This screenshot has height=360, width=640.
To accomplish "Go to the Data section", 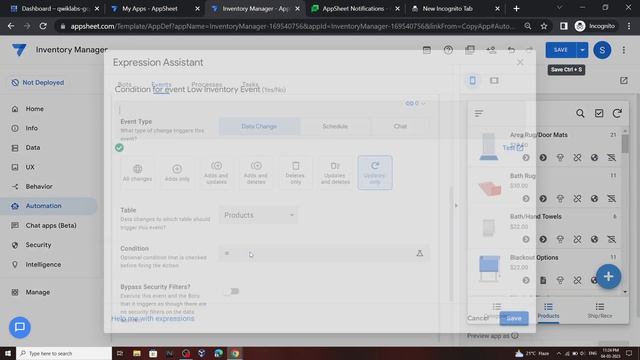I will pyautogui.click(x=33, y=148).
